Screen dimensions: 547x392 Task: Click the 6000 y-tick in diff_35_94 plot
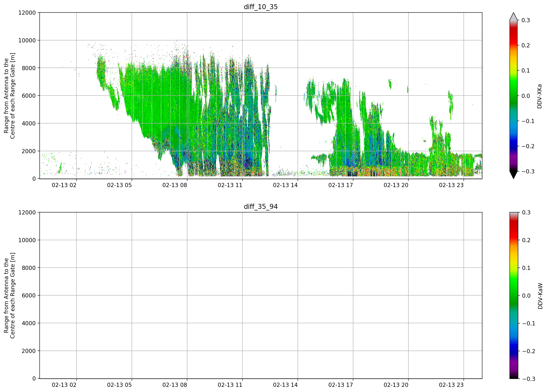(x=29, y=295)
